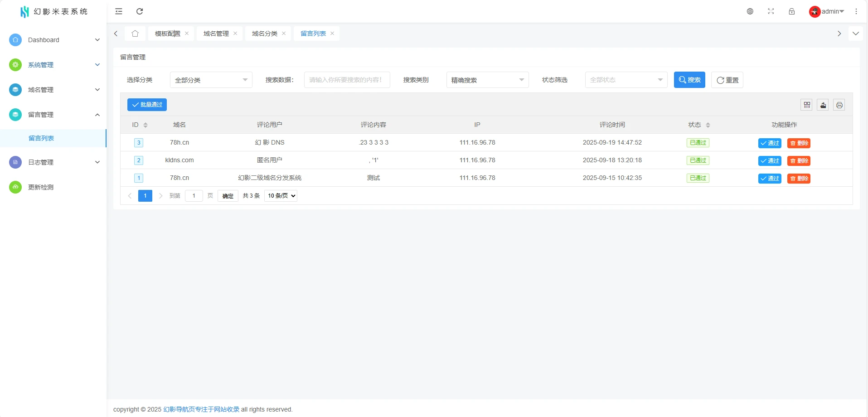This screenshot has height=417, width=868.
Task: Open the column filter icon in table toolbar
Action: [x=807, y=105]
